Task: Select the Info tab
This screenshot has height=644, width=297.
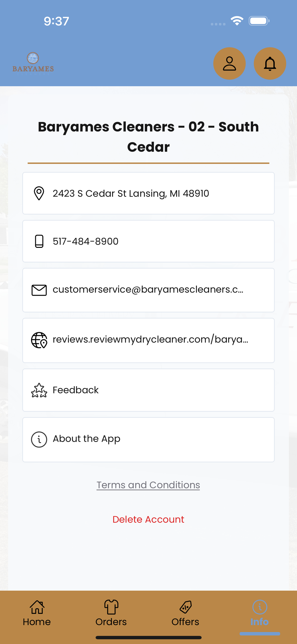Action: tap(260, 613)
